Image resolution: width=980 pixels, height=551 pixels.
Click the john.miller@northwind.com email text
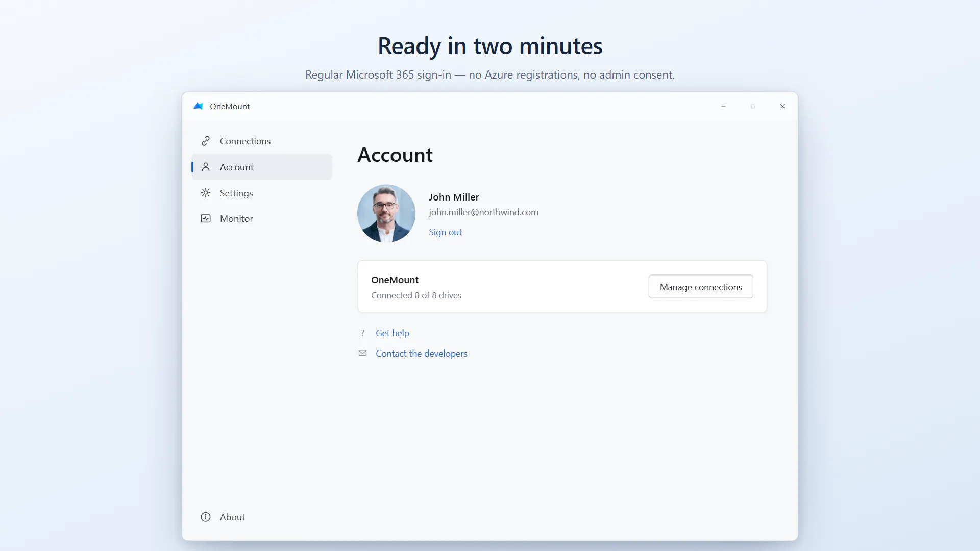point(483,212)
